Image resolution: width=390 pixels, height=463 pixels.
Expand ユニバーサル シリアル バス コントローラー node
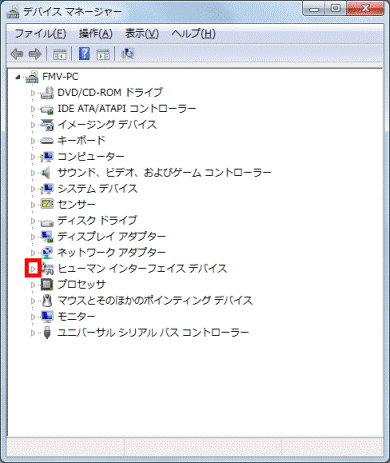point(33,333)
